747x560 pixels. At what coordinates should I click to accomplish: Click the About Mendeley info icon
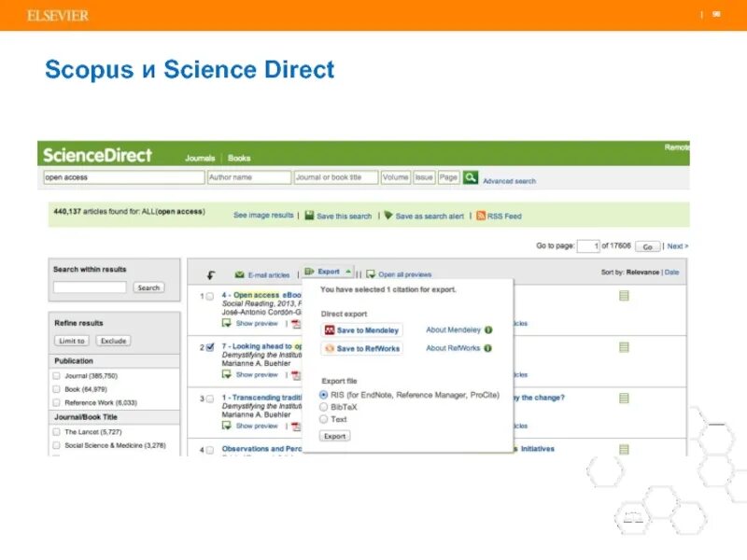(x=488, y=330)
